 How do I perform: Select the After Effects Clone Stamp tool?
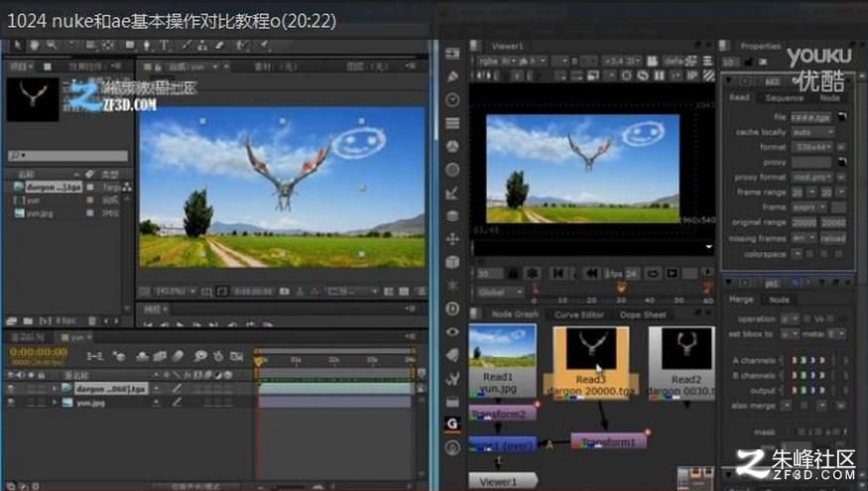point(202,46)
